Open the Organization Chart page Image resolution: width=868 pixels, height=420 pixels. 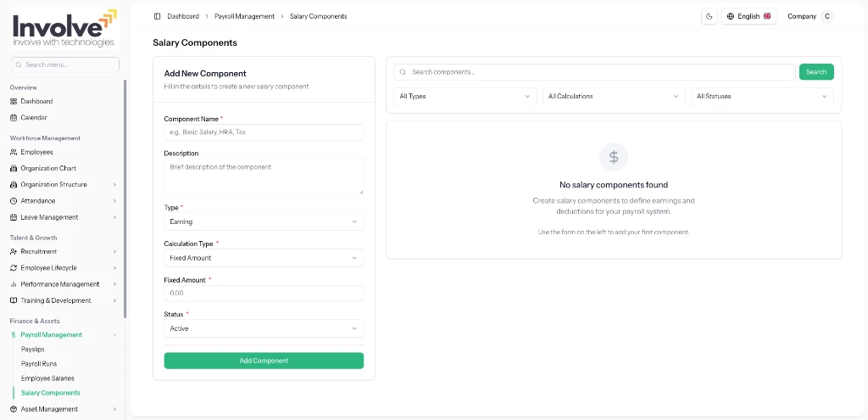(x=48, y=168)
